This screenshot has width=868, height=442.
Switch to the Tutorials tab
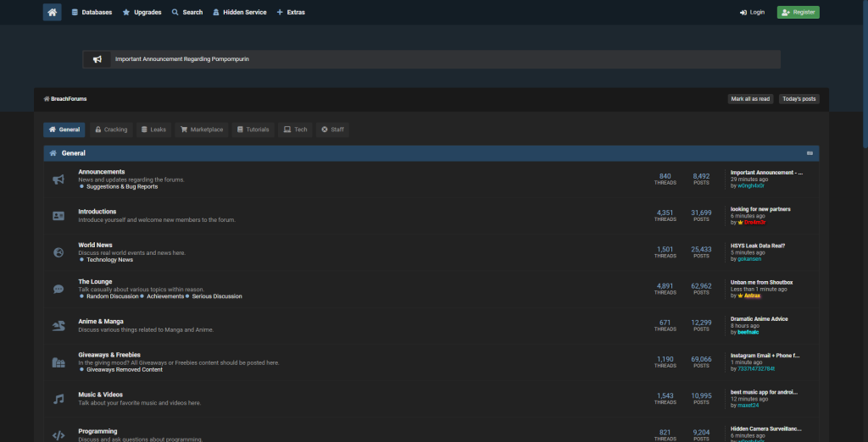253,130
